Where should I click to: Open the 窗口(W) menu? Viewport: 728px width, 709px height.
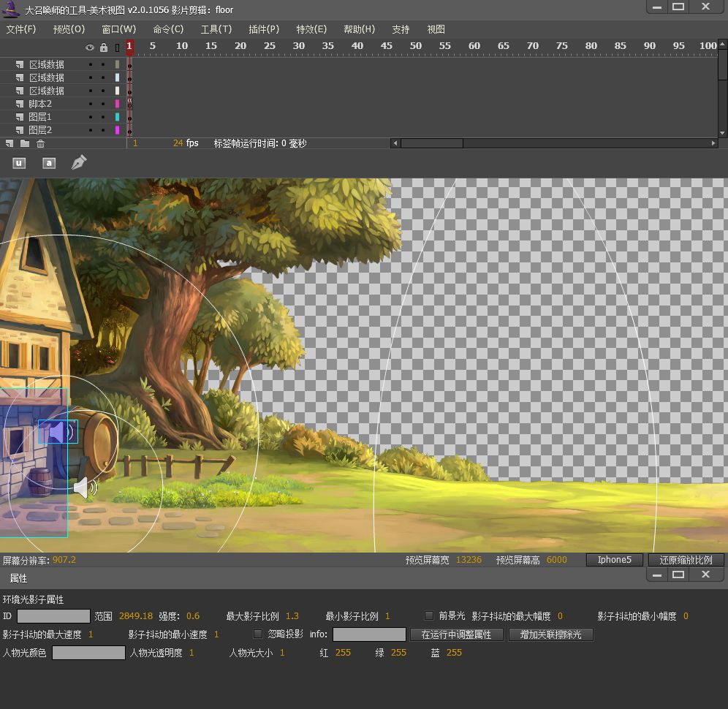[x=119, y=29]
